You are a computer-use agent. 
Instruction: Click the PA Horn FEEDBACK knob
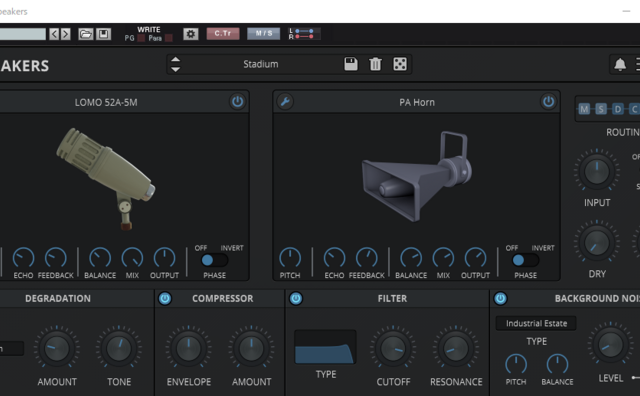367,258
